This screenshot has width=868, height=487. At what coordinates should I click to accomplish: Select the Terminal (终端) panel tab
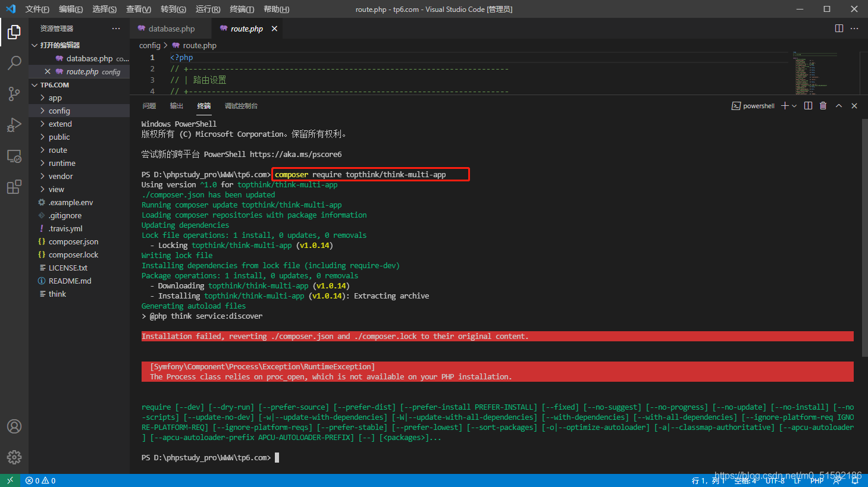(204, 106)
